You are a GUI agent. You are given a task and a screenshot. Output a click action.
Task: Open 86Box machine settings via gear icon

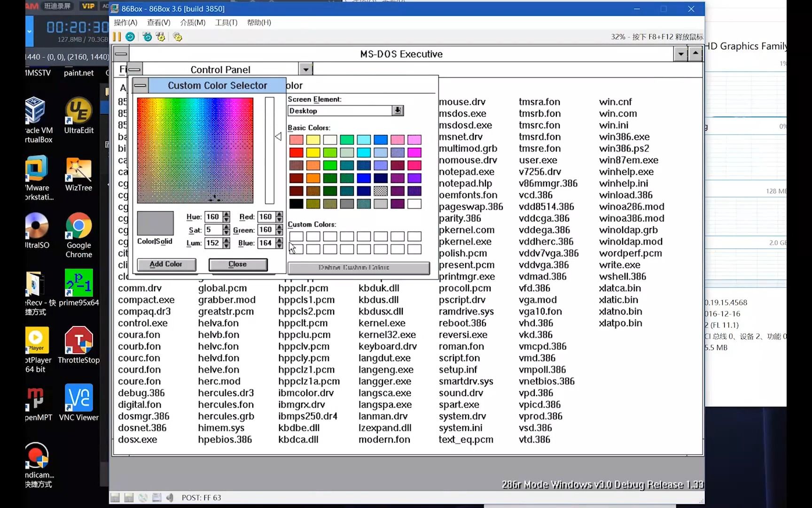178,37
